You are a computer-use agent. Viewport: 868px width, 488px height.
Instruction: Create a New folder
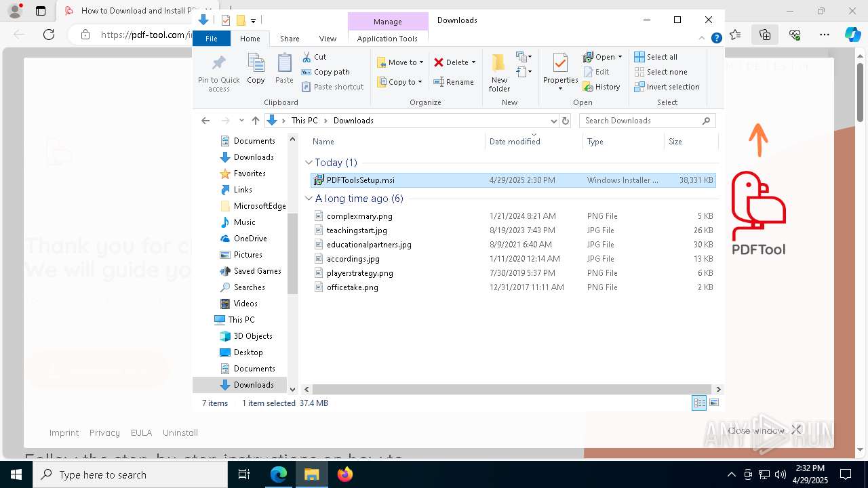499,73
